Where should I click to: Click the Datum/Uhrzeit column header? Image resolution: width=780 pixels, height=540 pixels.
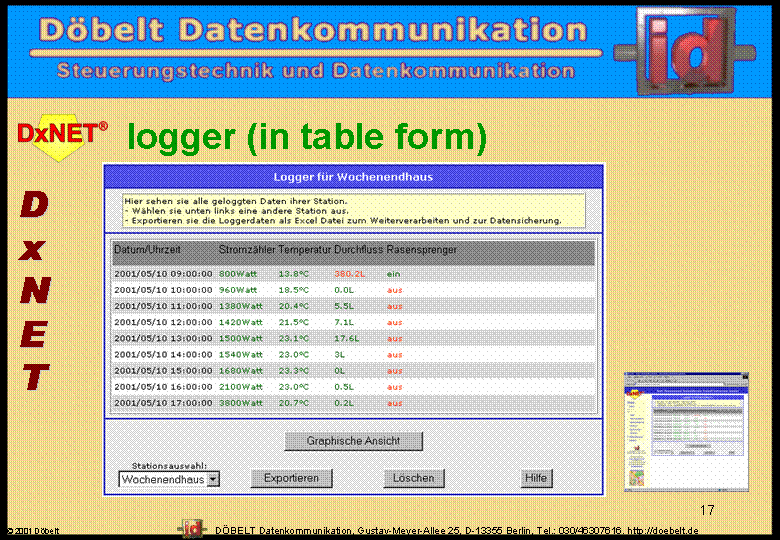click(x=147, y=250)
